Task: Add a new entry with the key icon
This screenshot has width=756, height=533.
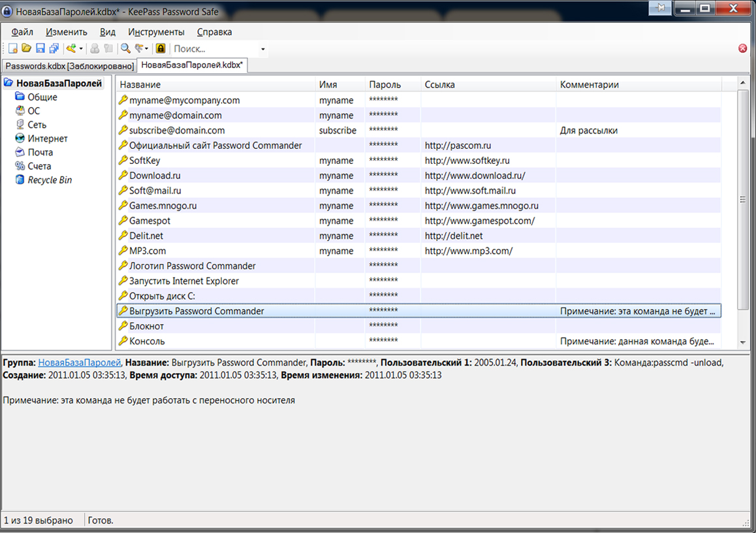Action: tap(72, 48)
